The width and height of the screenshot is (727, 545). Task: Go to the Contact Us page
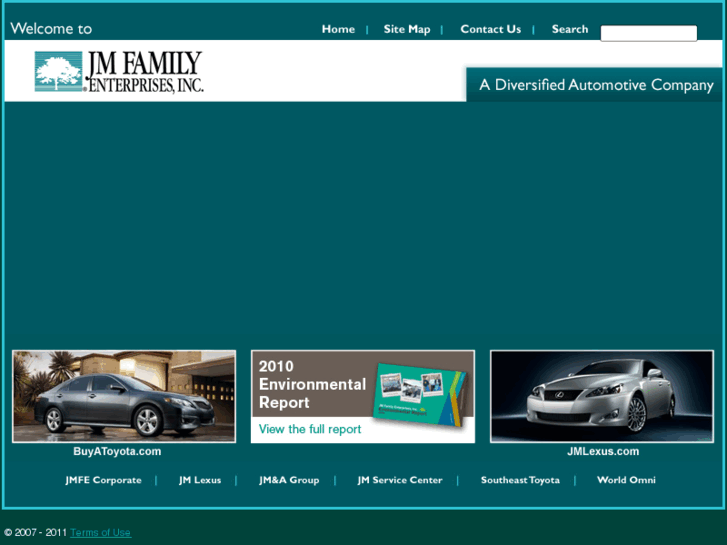point(491,29)
